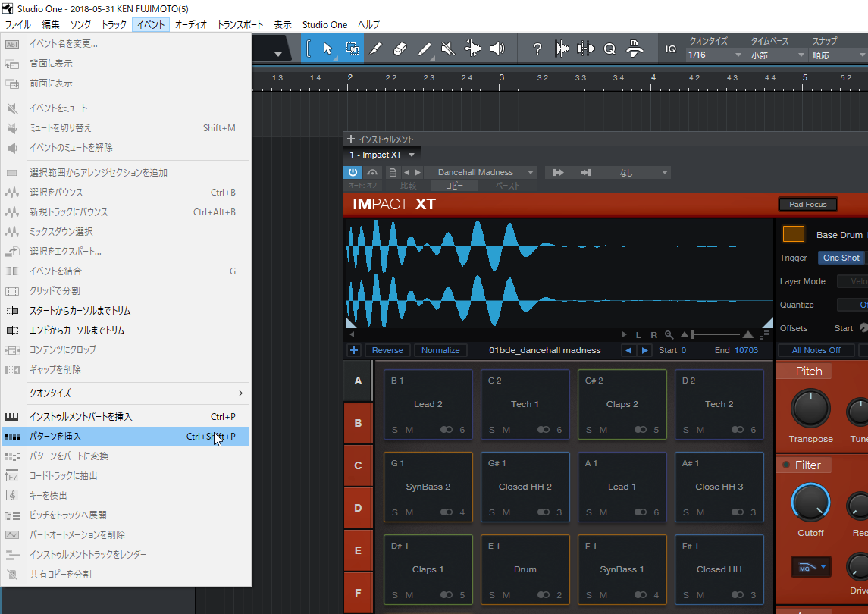The width and height of the screenshot is (868, 614).
Task: Add a sample with the plus button
Action: (354, 350)
